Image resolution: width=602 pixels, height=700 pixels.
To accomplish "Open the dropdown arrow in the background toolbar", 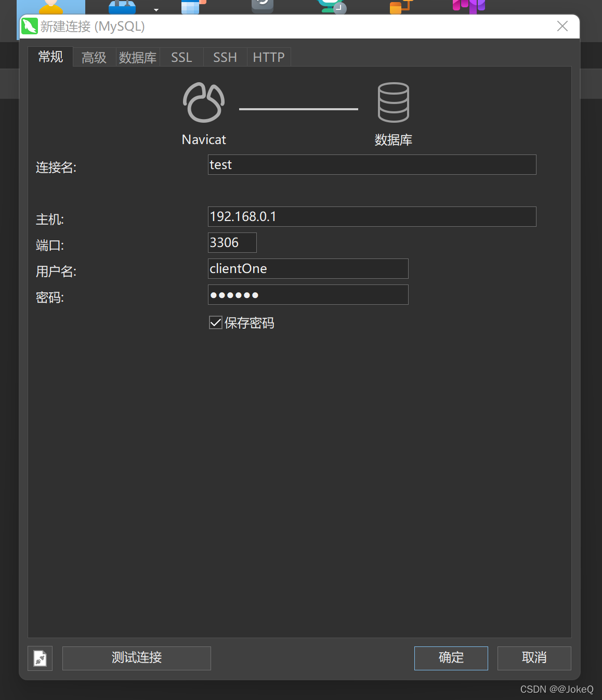I will (x=156, y=10).
